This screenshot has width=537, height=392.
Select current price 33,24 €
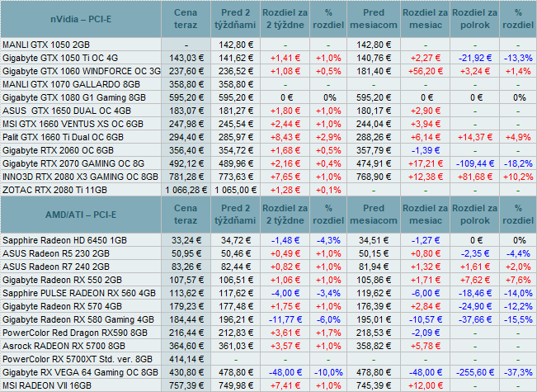186,240
